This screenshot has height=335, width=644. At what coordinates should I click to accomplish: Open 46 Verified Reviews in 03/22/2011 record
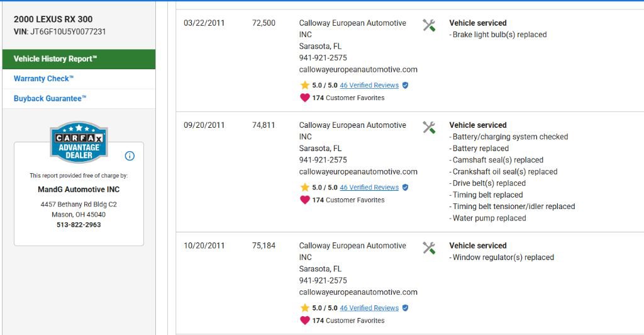click(369, 85)
